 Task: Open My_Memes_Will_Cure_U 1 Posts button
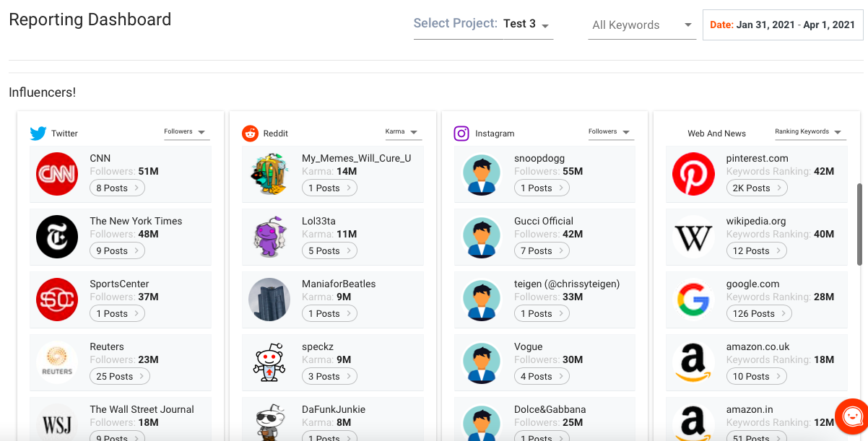point(329,188)
